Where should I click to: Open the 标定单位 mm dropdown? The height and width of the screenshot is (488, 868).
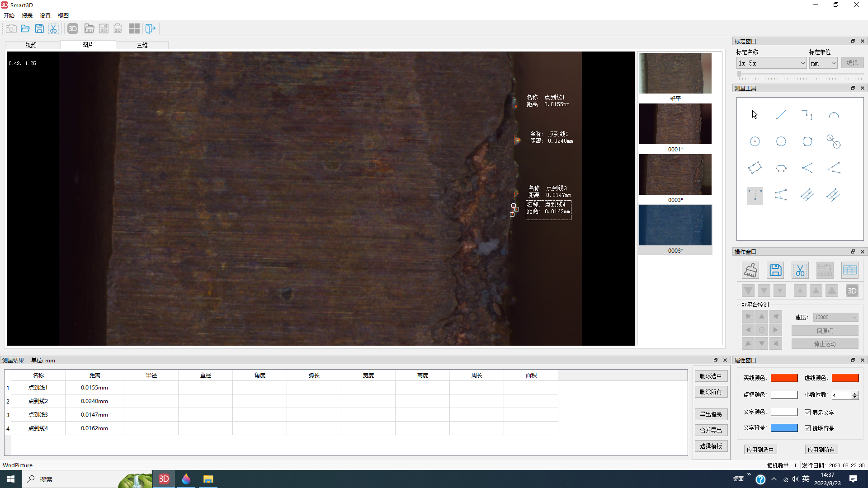(x=823, y=63)
